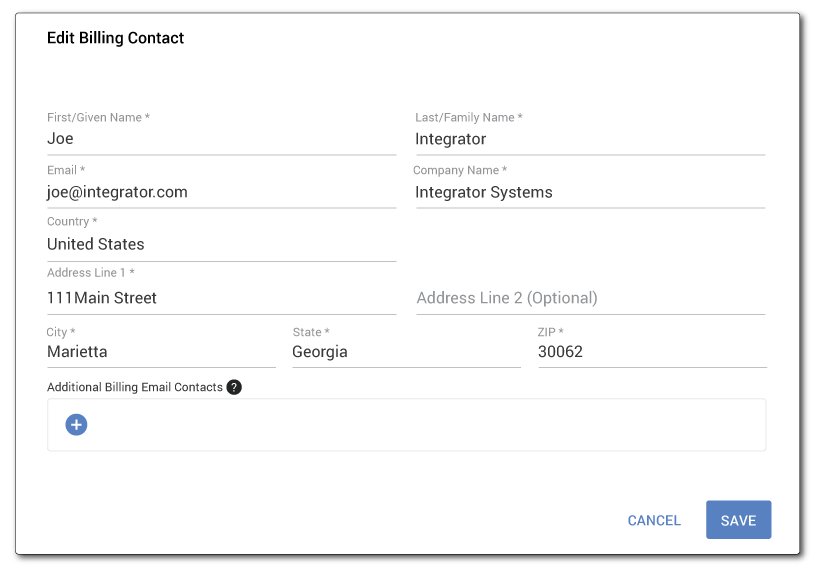The width and height of the screenshot is (816, 578).
Task: Edit the ZIP code value 30062
Action: pos(652,352)
